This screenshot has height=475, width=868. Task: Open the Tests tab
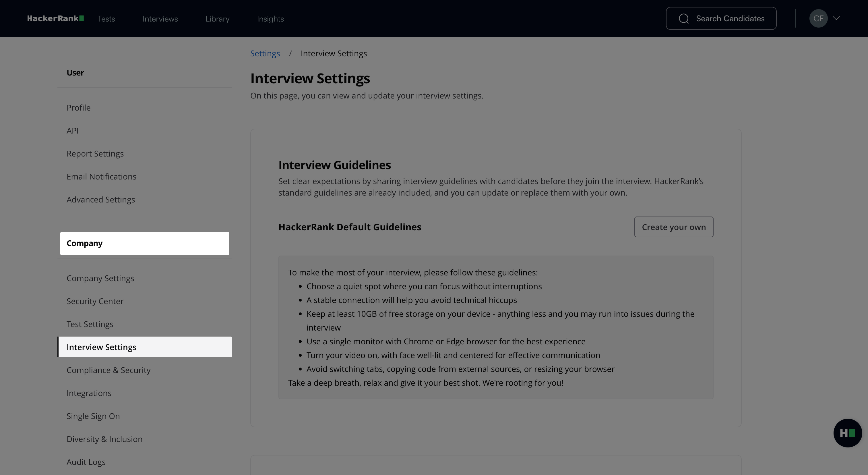click(106, 19)
